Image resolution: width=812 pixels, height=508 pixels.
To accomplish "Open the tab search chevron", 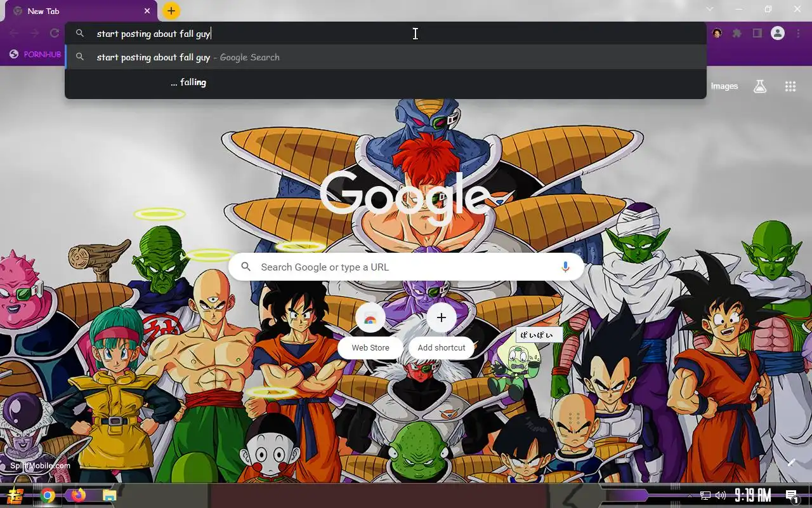I will click(x=710, y=9).
